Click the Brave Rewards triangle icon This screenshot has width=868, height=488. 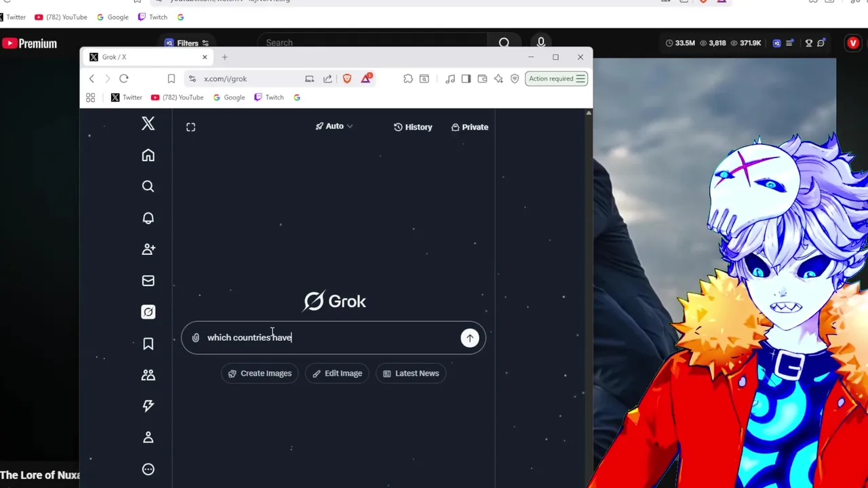click(x=366, y=79)
